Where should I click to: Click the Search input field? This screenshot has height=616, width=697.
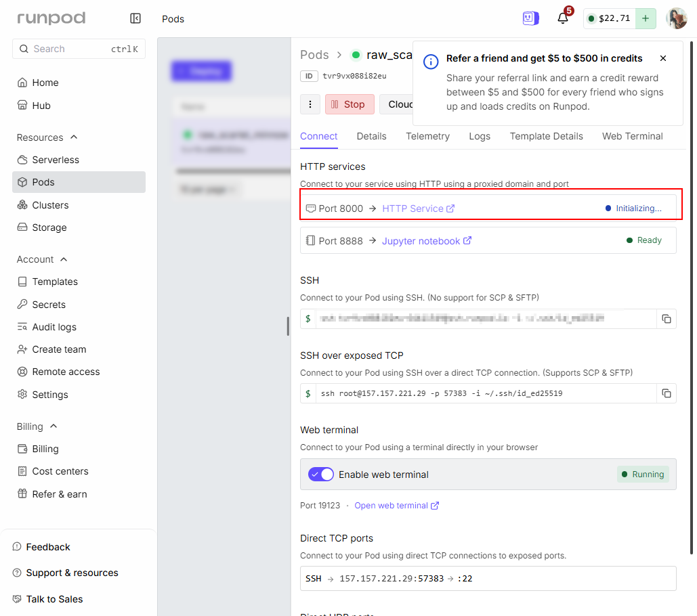click(x=79, y=49)
